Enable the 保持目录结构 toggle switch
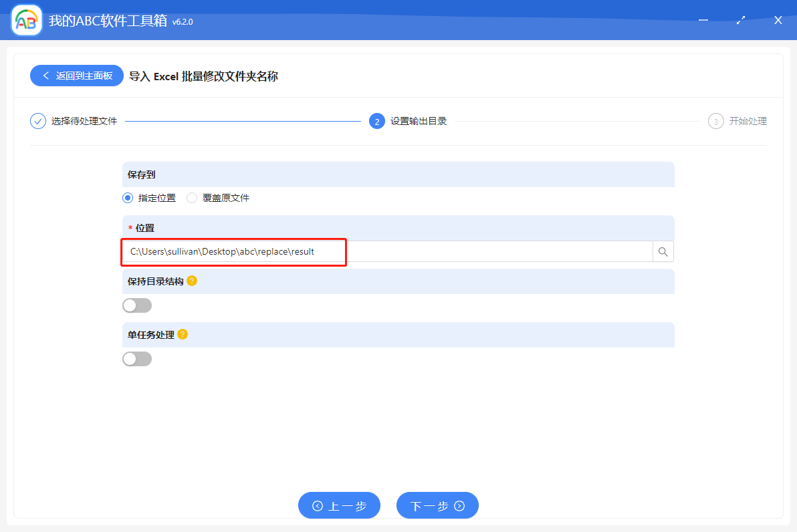This screenshot has width=797, height=532. [136, 305]
